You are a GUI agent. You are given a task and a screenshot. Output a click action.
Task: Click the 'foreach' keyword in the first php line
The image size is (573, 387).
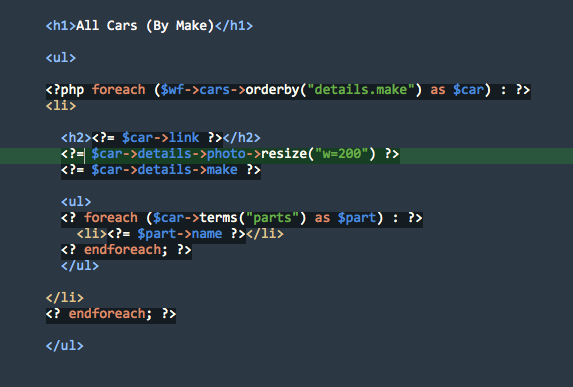coord(118,90)
